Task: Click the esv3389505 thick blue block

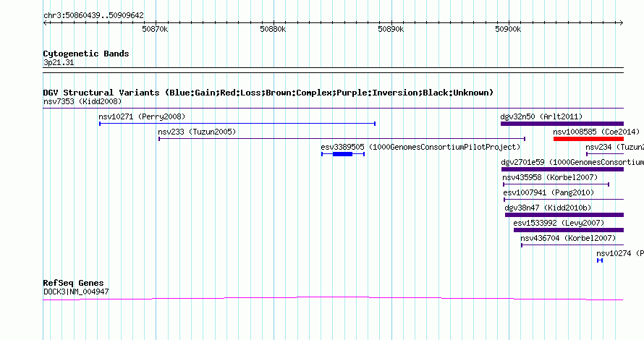Action: [342, 154]
